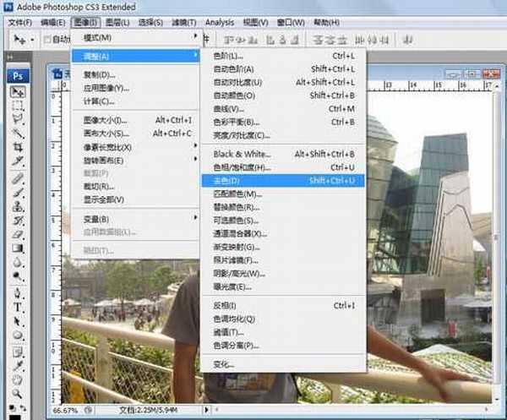Toggle the auto-select checkbox in options bar
Image resolution: width=507 pixels, height=420 pixels.
point(46,40)
